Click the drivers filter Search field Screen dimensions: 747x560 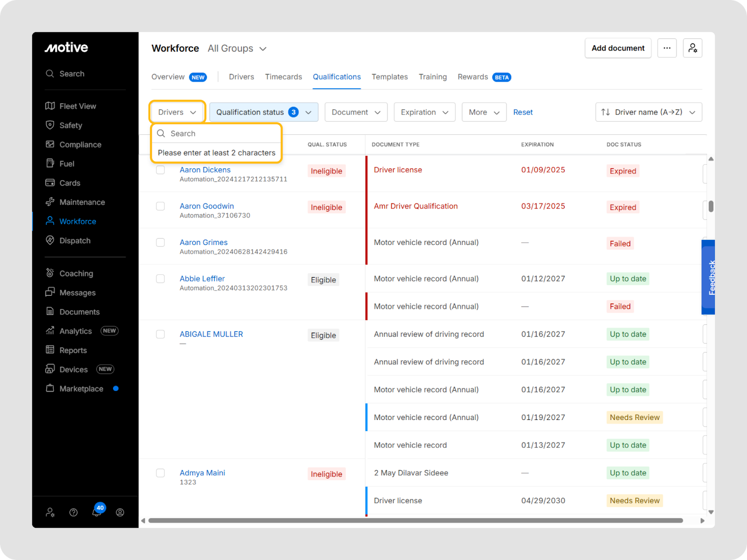point(219,133)
